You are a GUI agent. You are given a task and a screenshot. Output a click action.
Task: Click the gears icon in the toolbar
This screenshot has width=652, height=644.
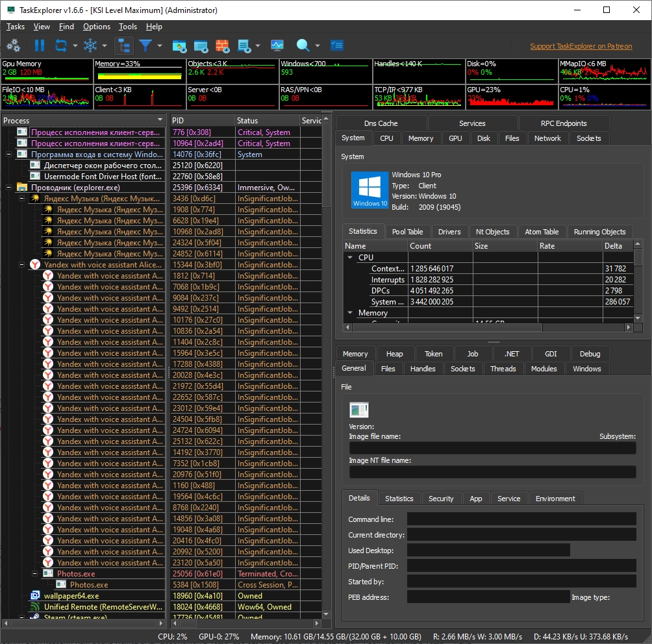(x=13, y=45)
